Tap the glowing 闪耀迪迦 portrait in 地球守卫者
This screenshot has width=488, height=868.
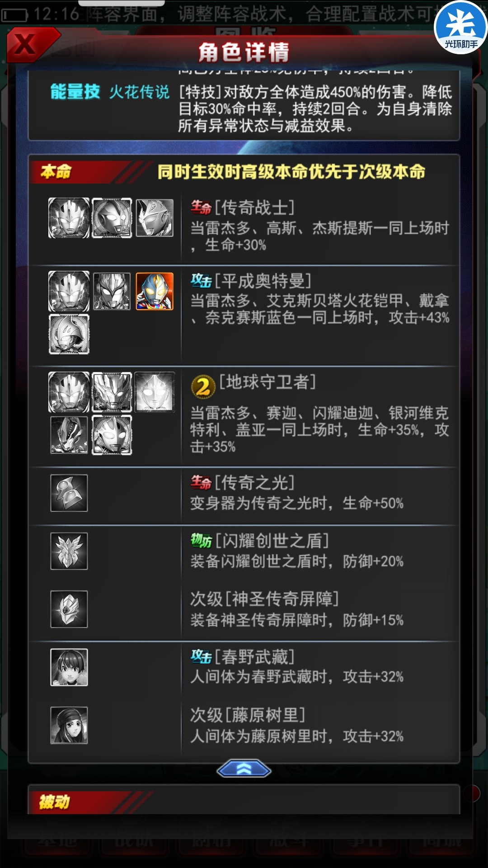click(x=155, y=392)
